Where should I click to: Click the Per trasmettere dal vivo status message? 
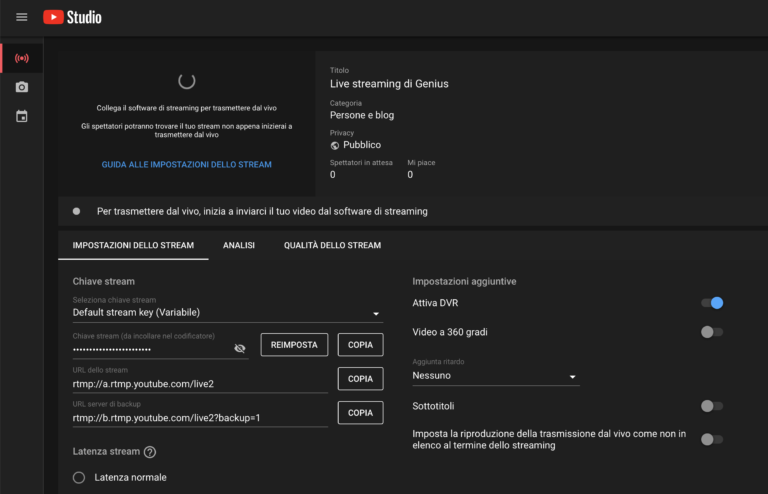click(x=262, y=212)
